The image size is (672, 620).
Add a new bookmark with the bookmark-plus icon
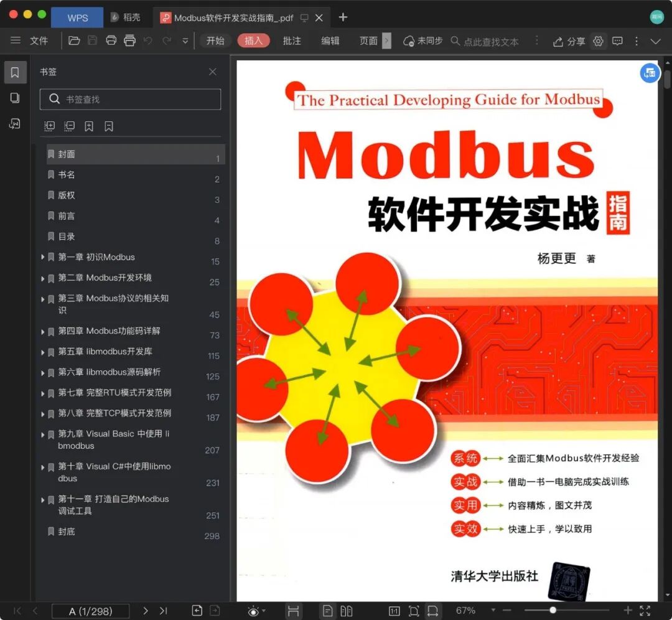point(89,126)
